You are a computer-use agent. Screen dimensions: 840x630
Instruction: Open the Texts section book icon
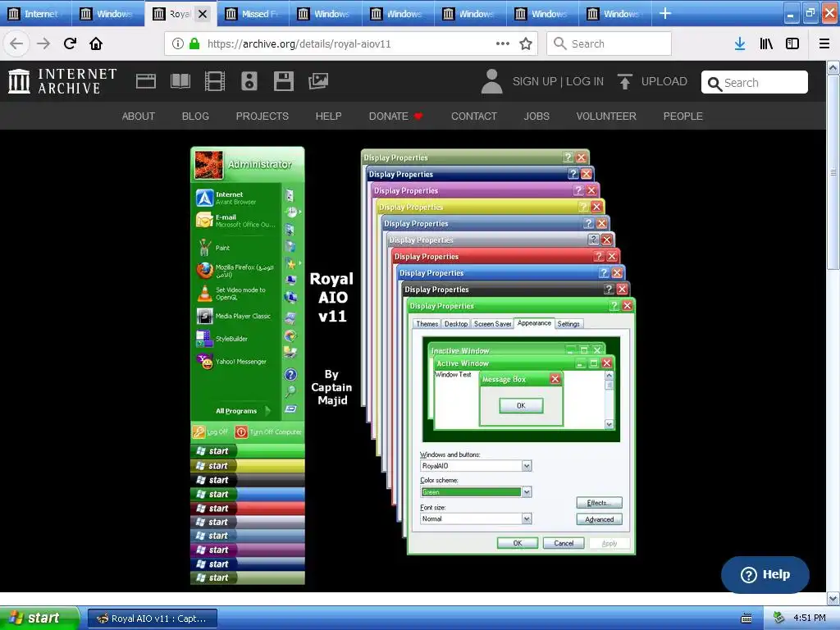tap(180, 81)
